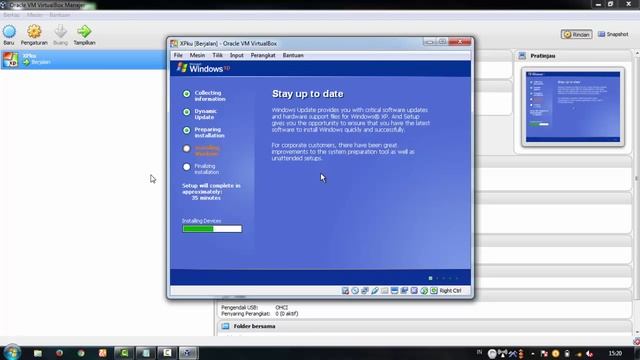
Task: Open the Input menu
Action: [237, 55]
